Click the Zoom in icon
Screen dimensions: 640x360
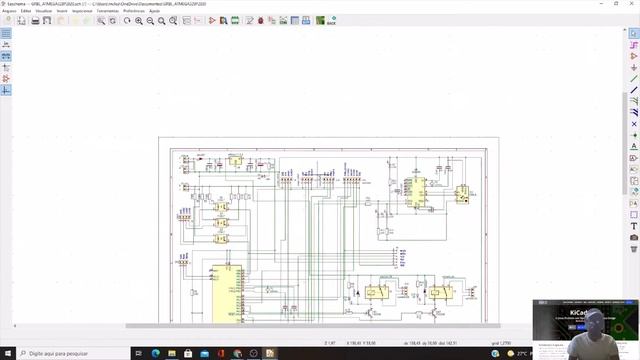139,20
